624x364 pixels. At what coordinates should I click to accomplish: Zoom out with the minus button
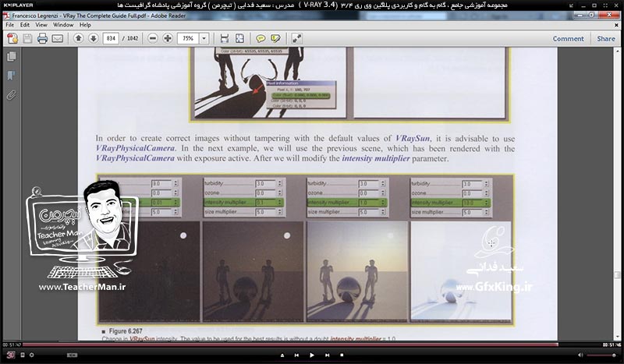(152, 38)
